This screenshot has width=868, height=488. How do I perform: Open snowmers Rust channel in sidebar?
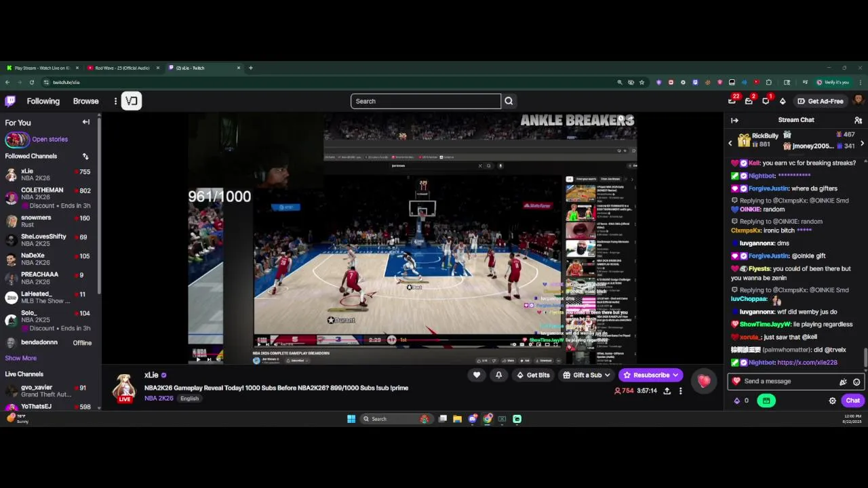[x=50, y=221]
